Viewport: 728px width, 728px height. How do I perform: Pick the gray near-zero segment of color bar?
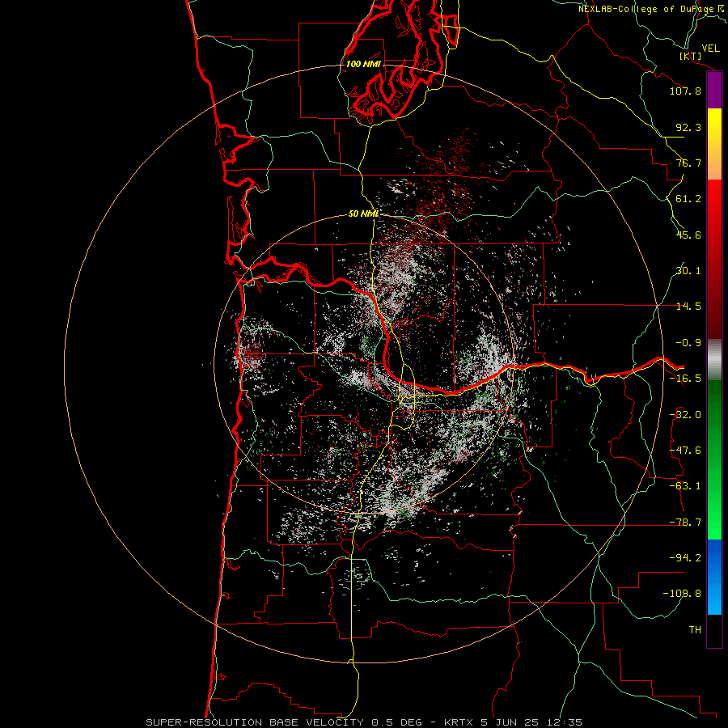[714, 359]
